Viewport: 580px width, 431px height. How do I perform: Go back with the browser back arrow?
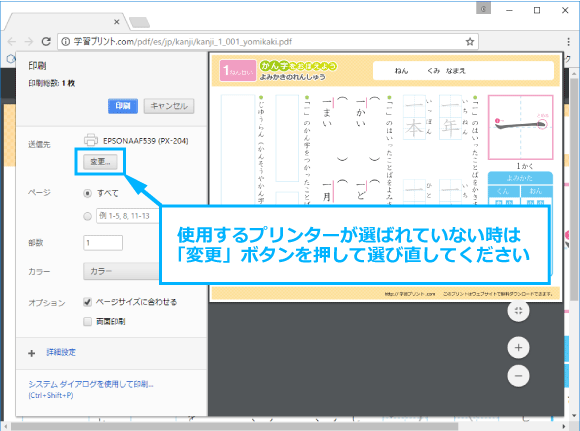[12, 41]
